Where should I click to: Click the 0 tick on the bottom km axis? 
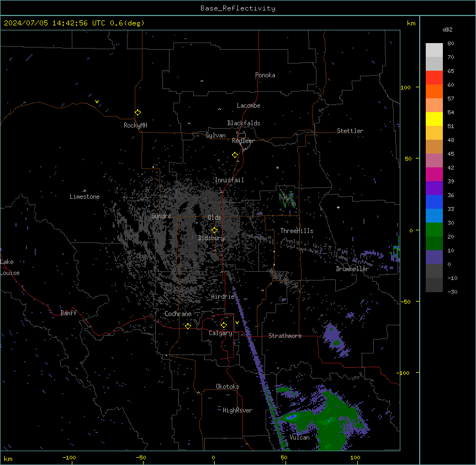(x=213, y=457)
